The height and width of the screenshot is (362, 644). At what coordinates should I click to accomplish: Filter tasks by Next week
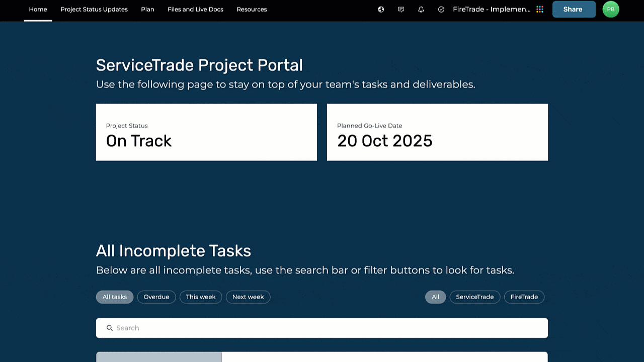tap(248, 297)
